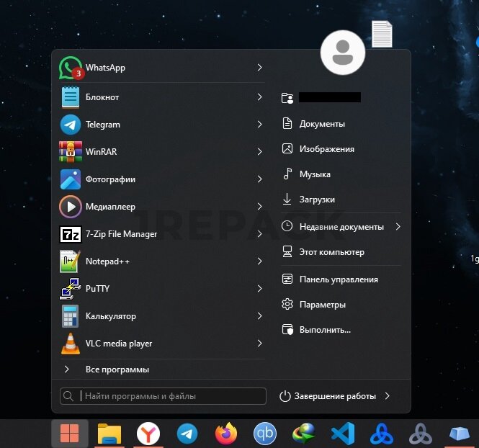Expand Недавние документы submenu
Screen dimensions: 479x448
pyautogui.click(x=398, y=227)
